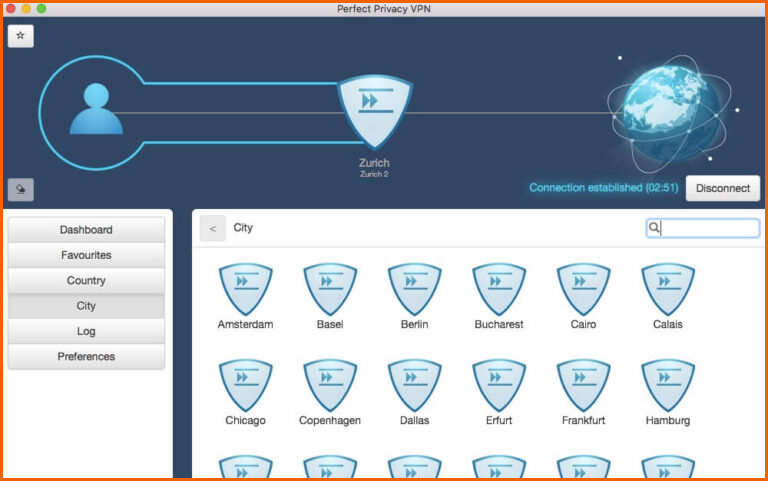Click the City panel heading

tap(243, 228)
